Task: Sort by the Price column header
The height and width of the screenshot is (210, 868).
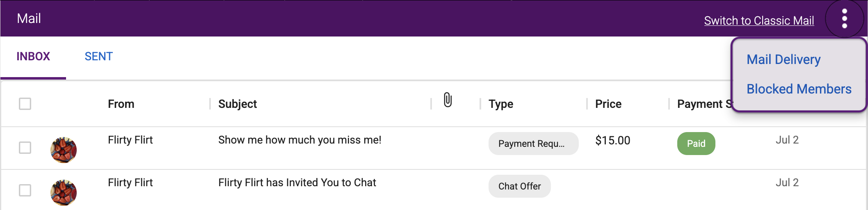Action: pyautogui.click(x=608, y=104)
